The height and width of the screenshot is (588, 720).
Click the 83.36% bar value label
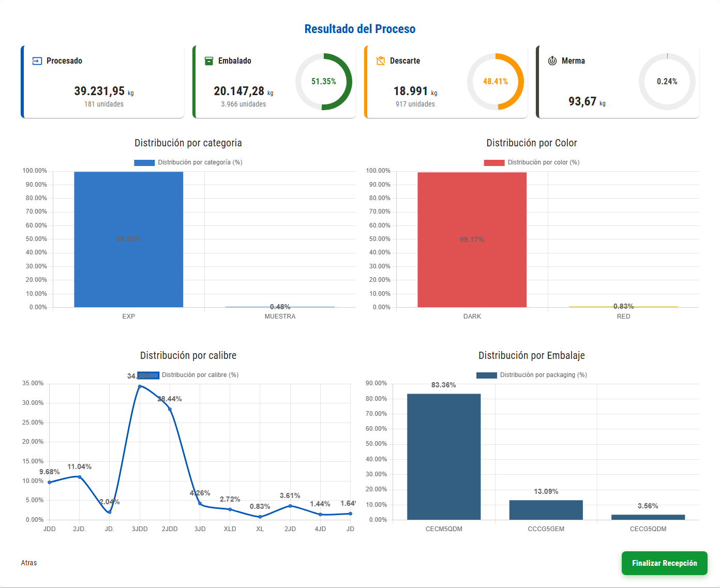[444, 385]
